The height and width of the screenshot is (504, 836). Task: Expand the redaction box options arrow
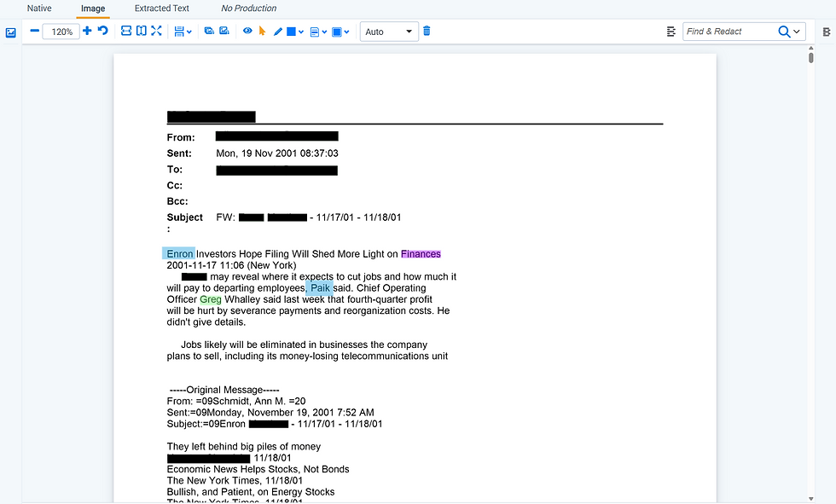click(301, 32)
